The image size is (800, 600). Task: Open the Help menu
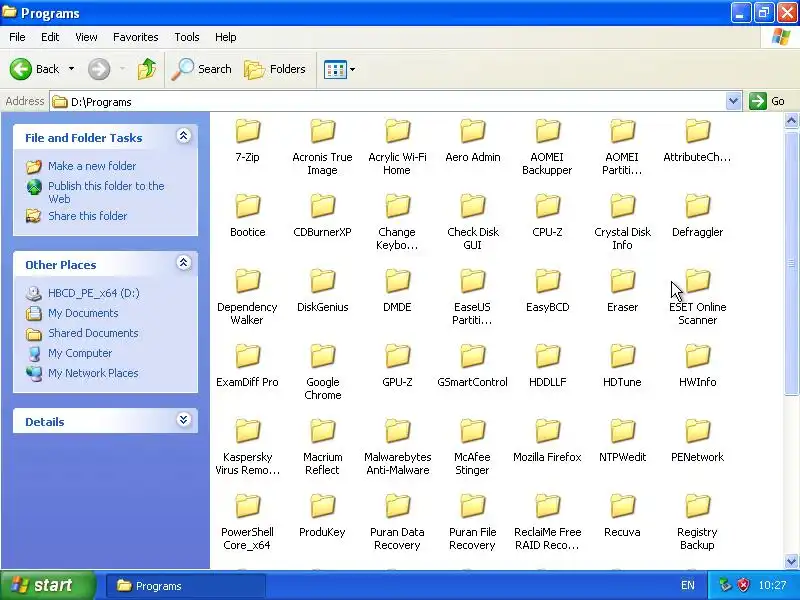(x=226, y=37)
